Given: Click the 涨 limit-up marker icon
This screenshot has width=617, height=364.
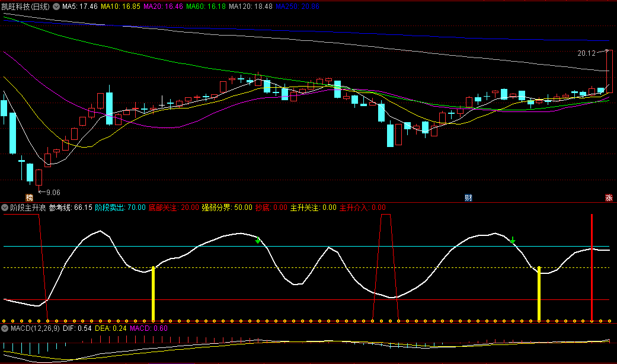Looking at the screenshot, I should (609, 197).
